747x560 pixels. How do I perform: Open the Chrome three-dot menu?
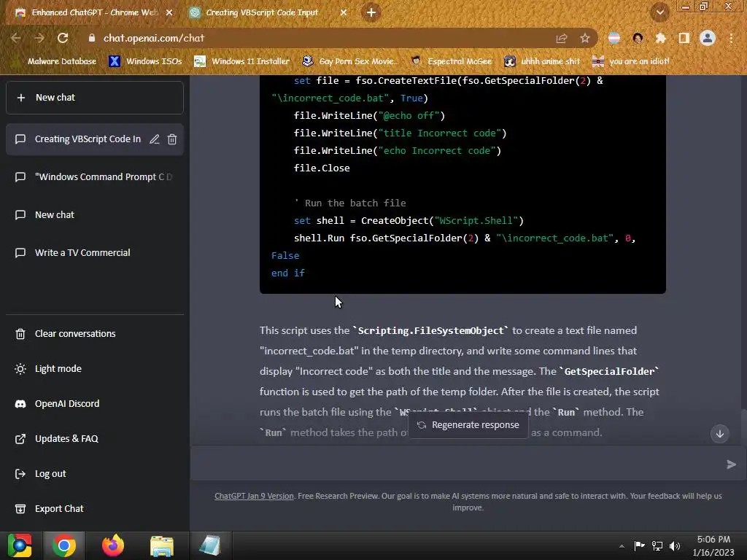pyautogui.click(x=731, y=38)
